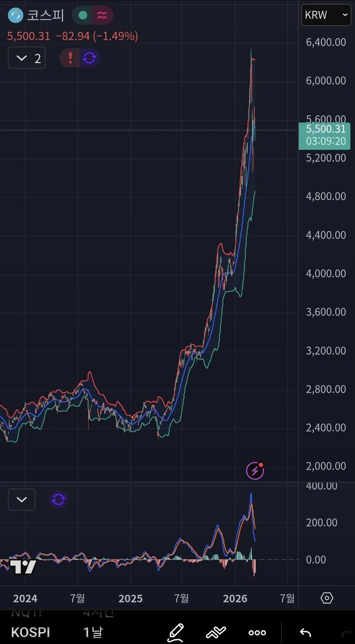Expand the indicator legend showing 2
The image size is (355, 644).
(x=27, y=58)
